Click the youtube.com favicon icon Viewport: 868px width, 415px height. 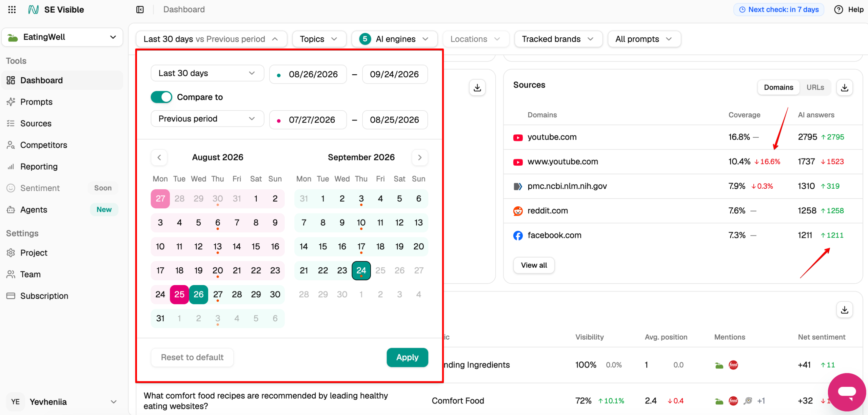click(518, 137)
